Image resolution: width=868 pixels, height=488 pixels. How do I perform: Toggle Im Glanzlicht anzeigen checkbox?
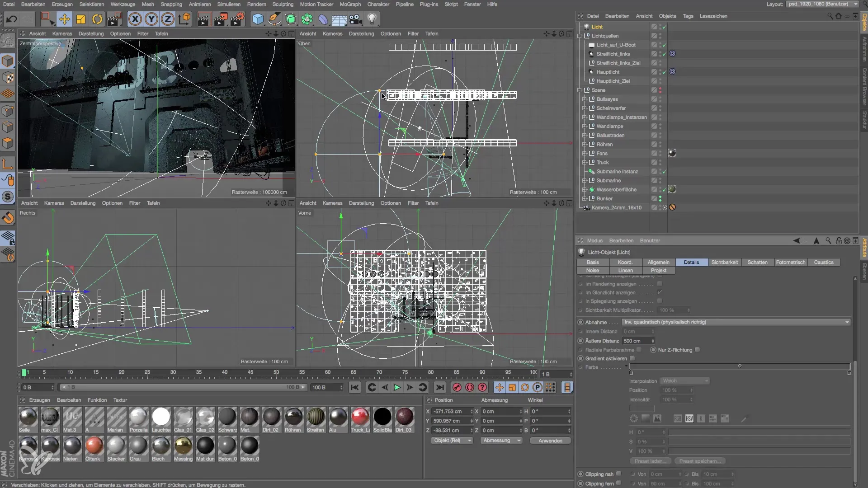coord(660,292)
